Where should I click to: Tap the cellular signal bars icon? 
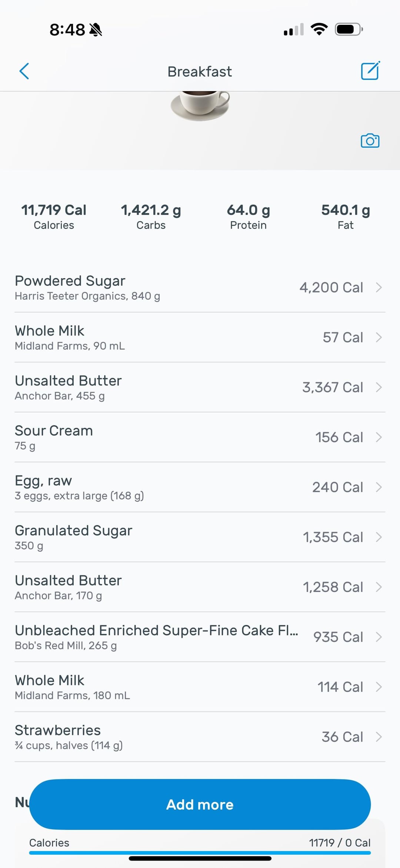(x=294, y=30)
